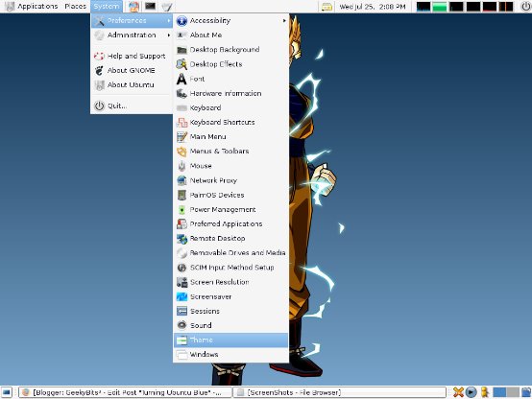
Task: Click the Screensaver icon
Action: click(181, 297)
